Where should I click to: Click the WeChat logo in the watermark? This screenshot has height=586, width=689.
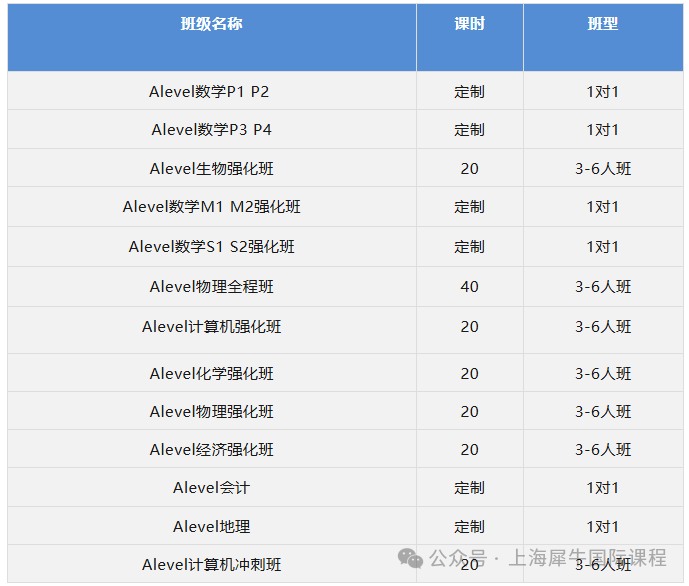(409, 557)
